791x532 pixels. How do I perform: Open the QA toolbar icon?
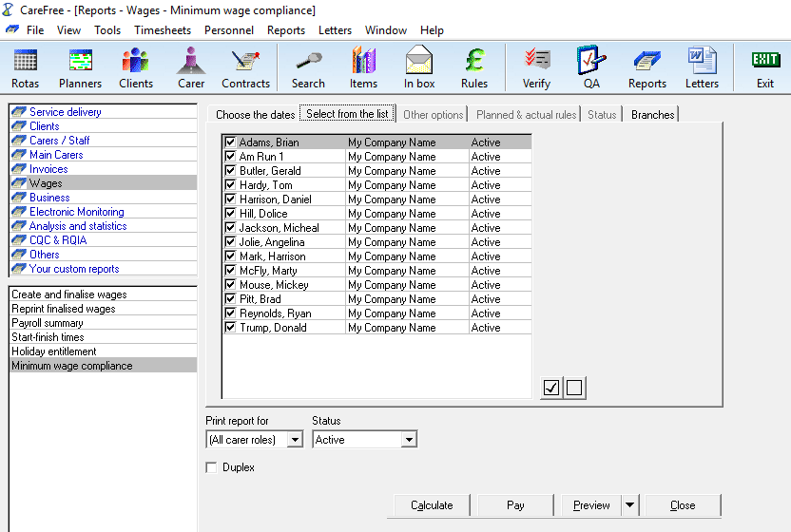(x=591, y=66)
